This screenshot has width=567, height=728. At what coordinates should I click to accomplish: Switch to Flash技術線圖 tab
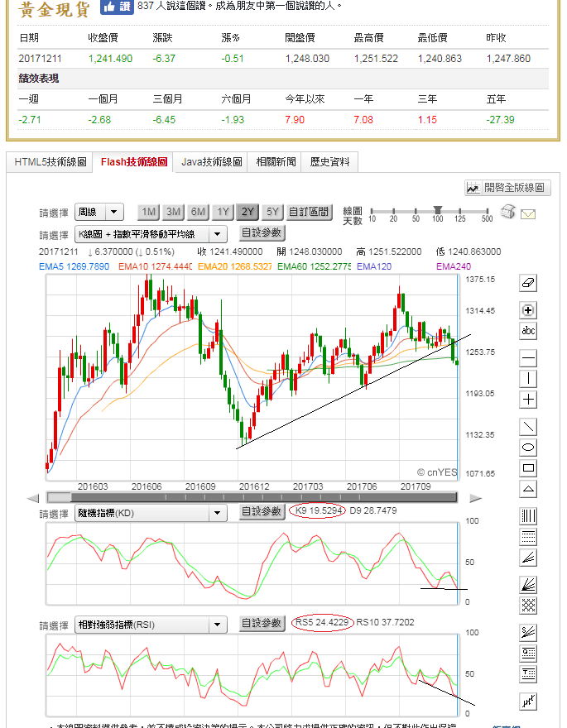134,162
